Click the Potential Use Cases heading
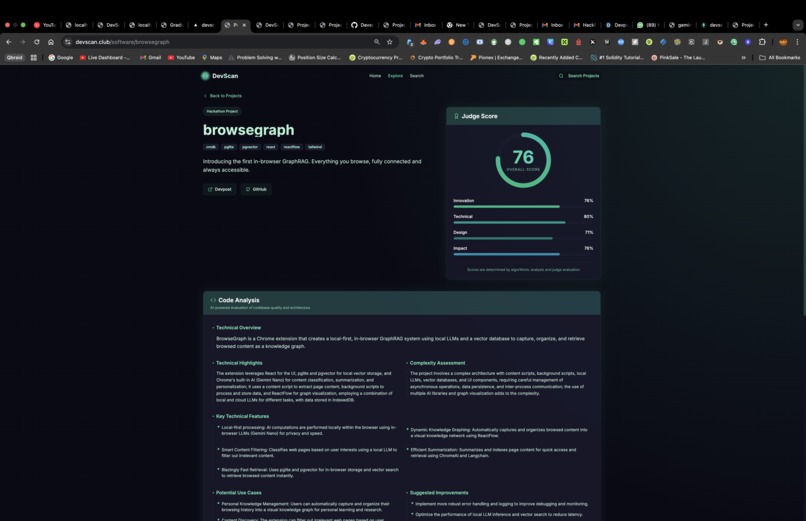Viewport: 806px width, 521px height. coord(239,493)
